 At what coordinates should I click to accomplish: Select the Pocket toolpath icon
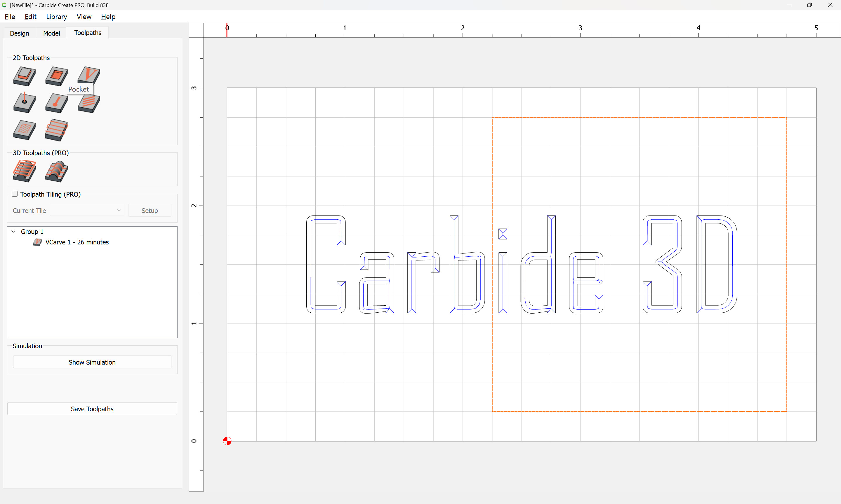coord(56,76)
